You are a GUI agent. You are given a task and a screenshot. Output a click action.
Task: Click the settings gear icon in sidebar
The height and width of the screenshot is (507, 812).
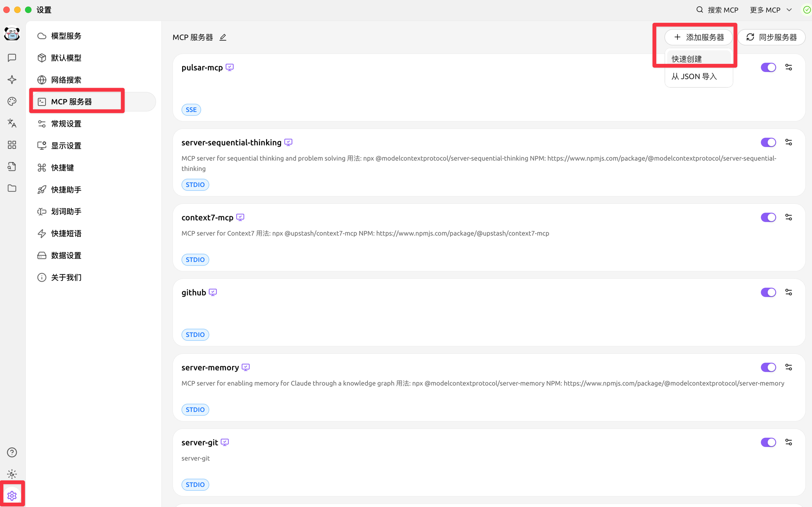coord(12,495)
